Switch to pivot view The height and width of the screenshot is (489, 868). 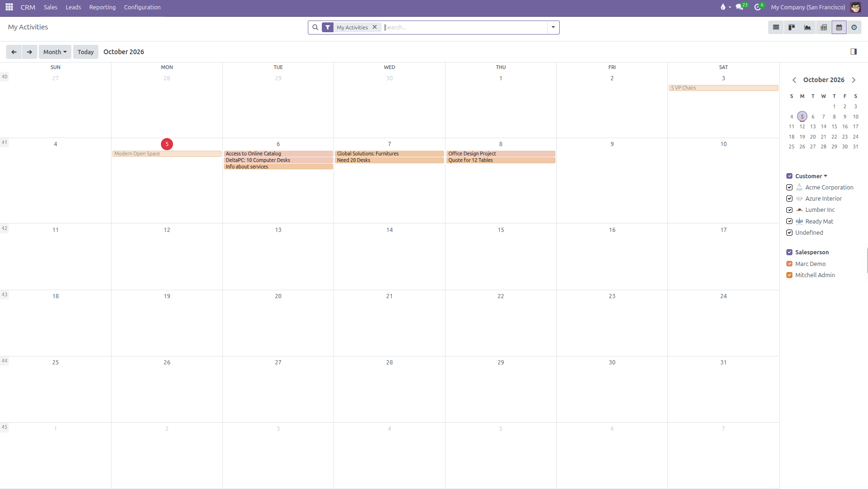pos(824,28)
